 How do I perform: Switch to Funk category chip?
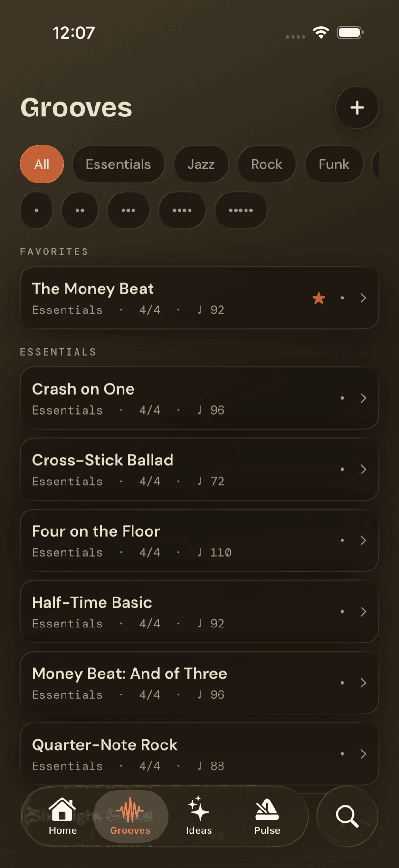[334, 164]
